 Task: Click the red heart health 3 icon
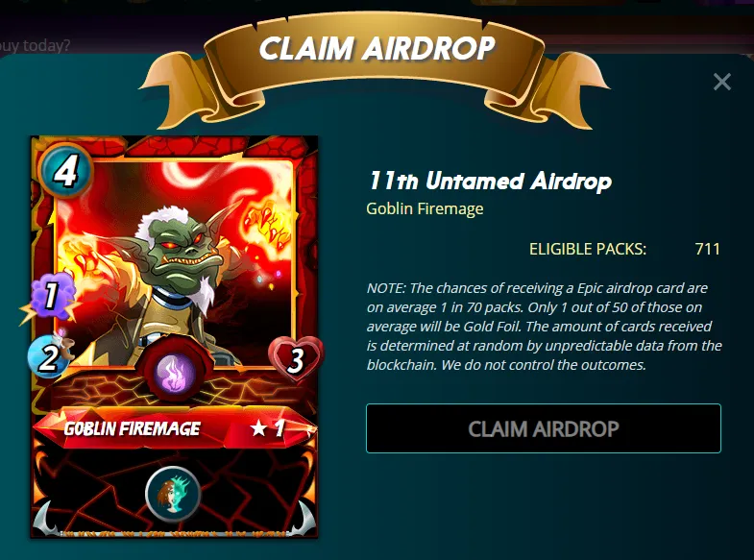coord(296,358)
